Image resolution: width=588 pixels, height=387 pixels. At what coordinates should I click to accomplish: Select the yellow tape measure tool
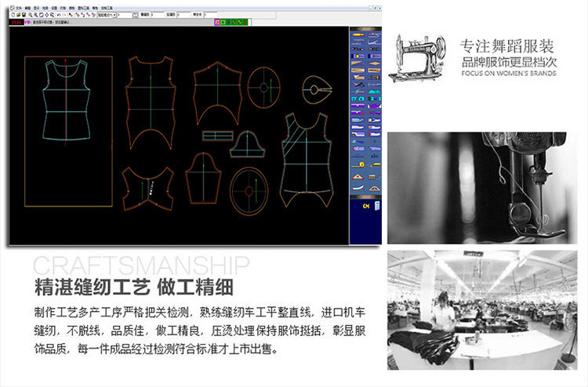[358, 165]
